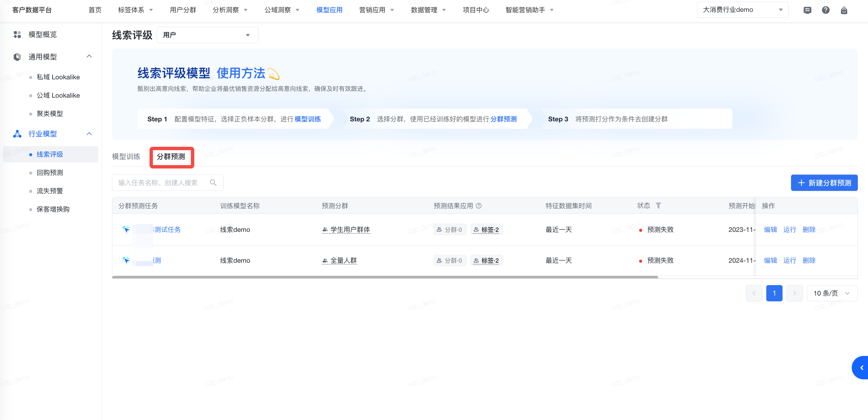Click the 通用模型 cube icon

point(17,57)
